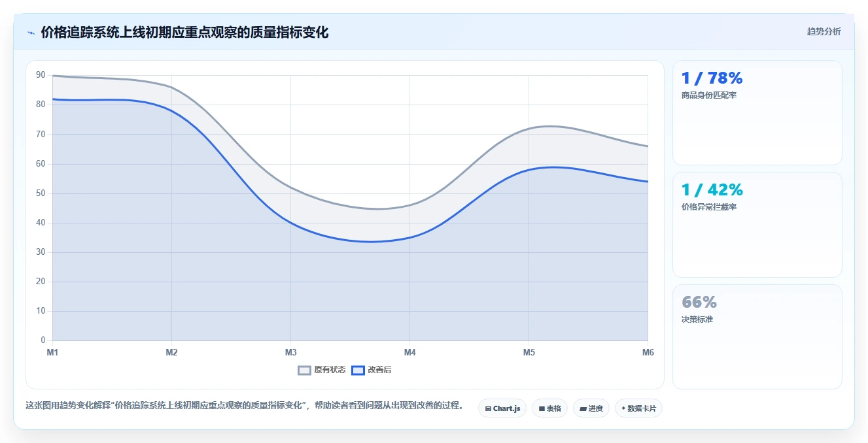
Task: Click the M5 axis label
Action: click(x=529, y=352)
